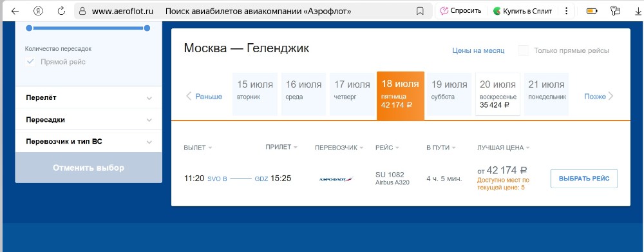Image resolution: width=644 pixels, height=252 pixels.
Task: Open downloads with the arrow icon
Action: coord(638,11)
